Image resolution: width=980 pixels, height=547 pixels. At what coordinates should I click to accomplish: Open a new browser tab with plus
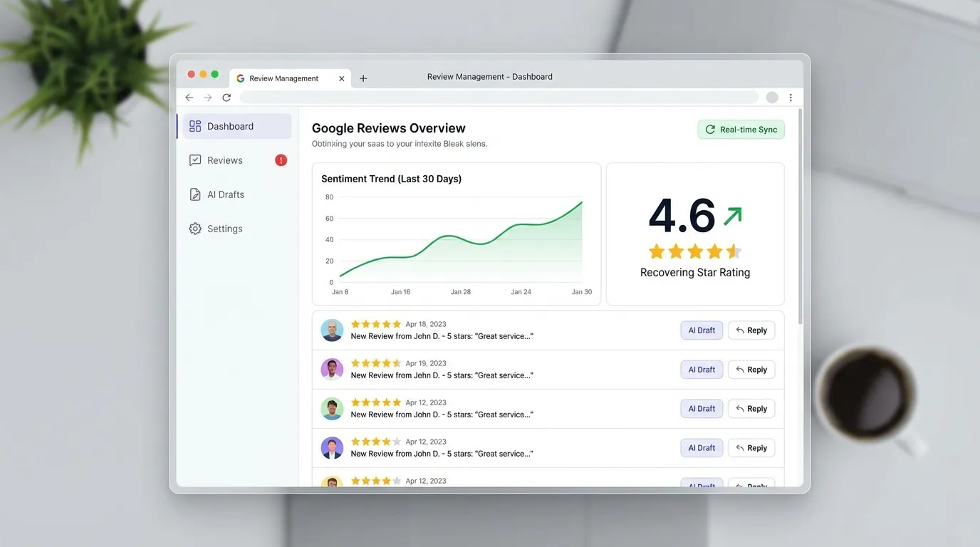click(x=363, y=78)
